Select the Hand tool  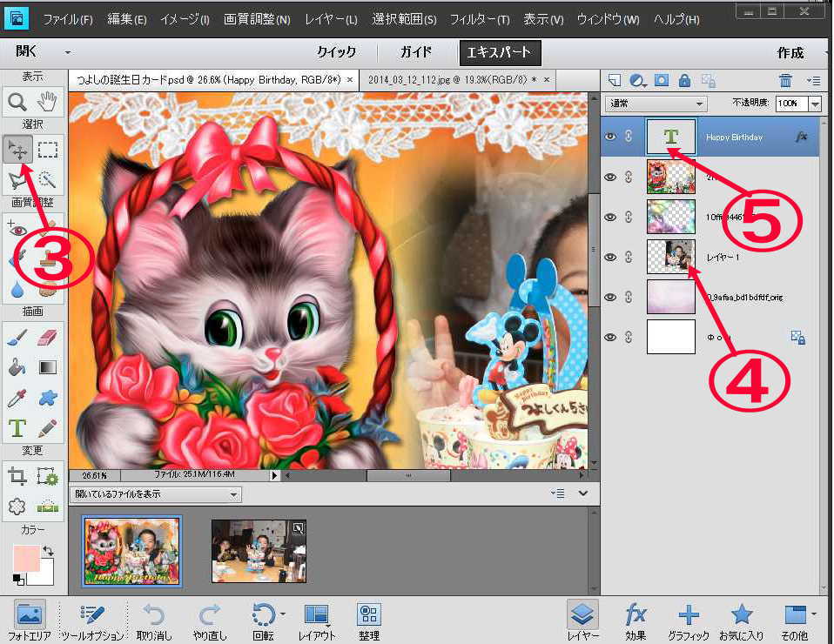click(x=48, y=102)
